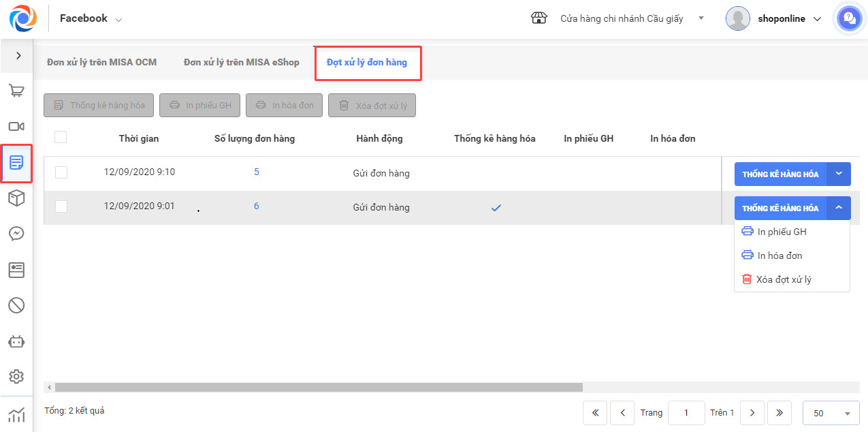Go to the next page arrow
868x432 pixels.
coord(752,413)
